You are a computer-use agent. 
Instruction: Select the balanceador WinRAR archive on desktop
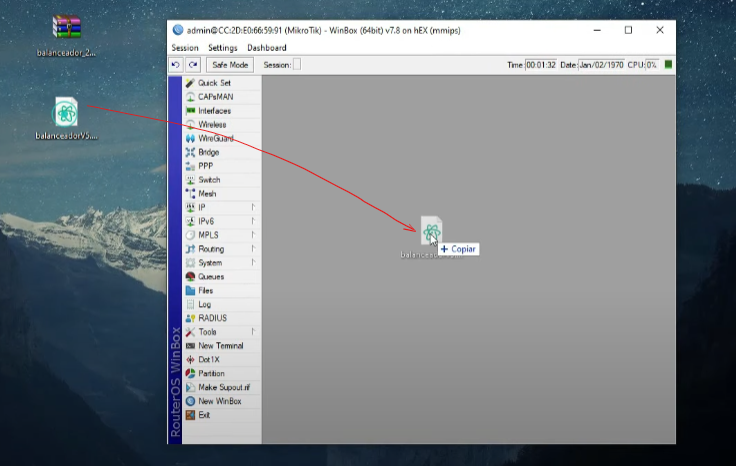click(67, 28)
